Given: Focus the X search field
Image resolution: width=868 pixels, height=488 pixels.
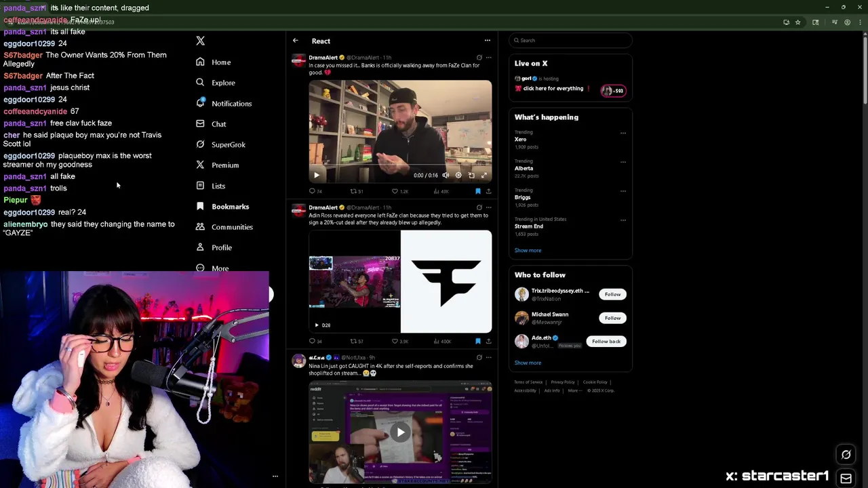Looking at the screenshot, I should click(570, 40).
